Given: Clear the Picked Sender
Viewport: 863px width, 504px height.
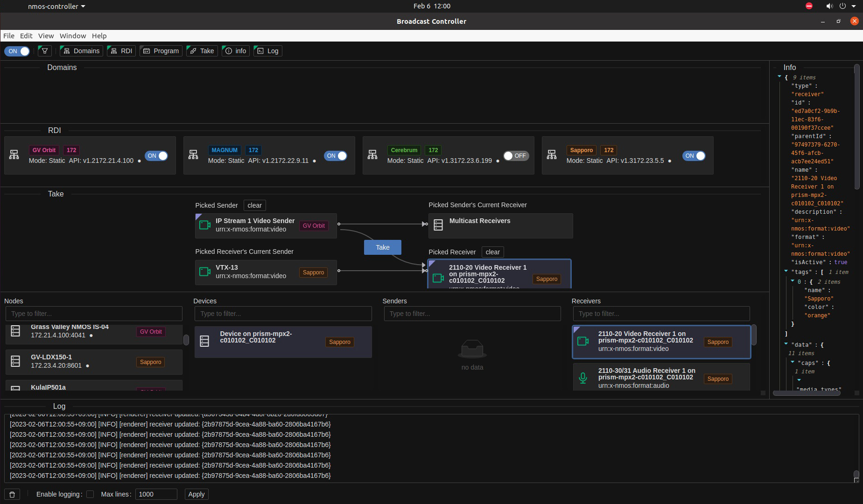Looking at the screenshot, I should point(254,205).
